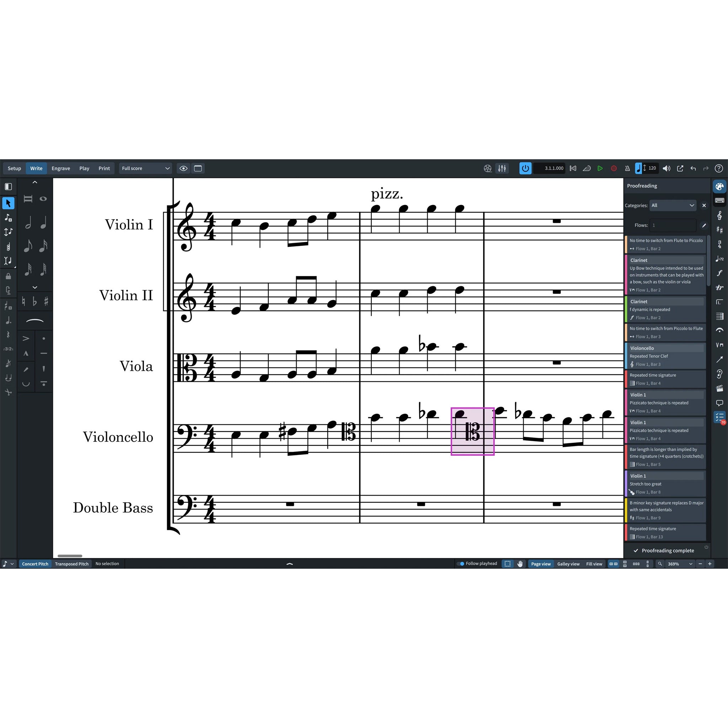Open the Play mode tab
728x728 pixels.
84,168
